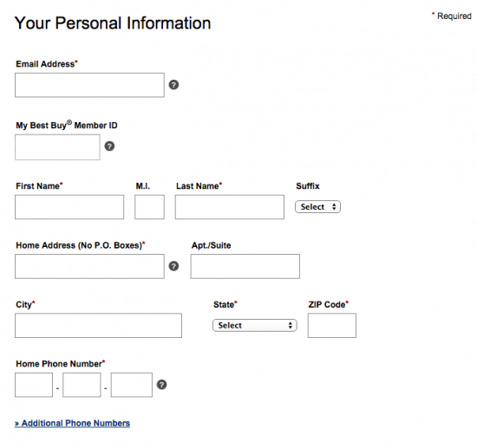Click the last phone number box
Image resolution: width=477 pixels, height=448 pixels.
pyautogui.click(x=132, y=385)
